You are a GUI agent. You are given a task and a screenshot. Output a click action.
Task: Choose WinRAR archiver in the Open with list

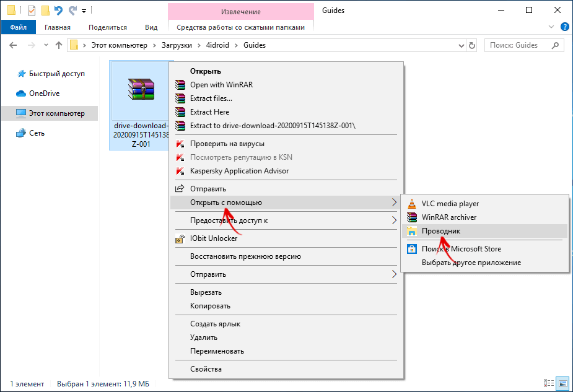pos(449,217)
